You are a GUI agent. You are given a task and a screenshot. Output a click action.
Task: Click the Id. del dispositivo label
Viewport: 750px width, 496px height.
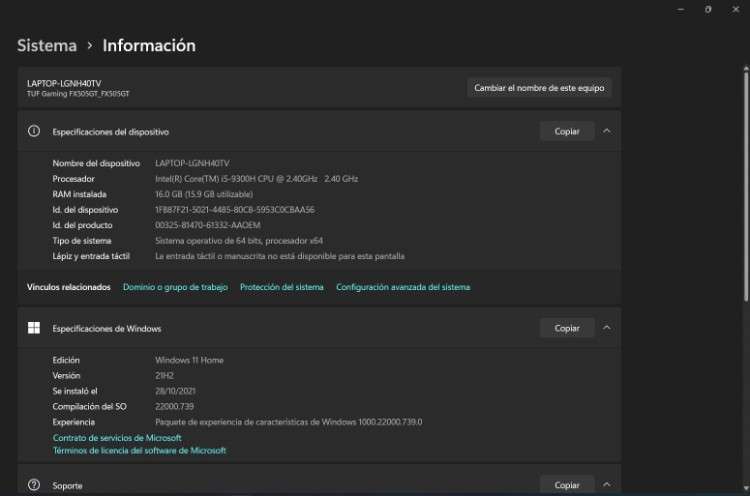coord(85,209)
